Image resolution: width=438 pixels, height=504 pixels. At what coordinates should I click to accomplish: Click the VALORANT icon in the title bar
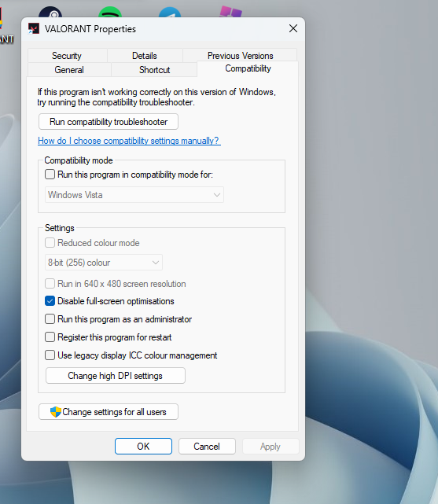[x=34, y=28]
